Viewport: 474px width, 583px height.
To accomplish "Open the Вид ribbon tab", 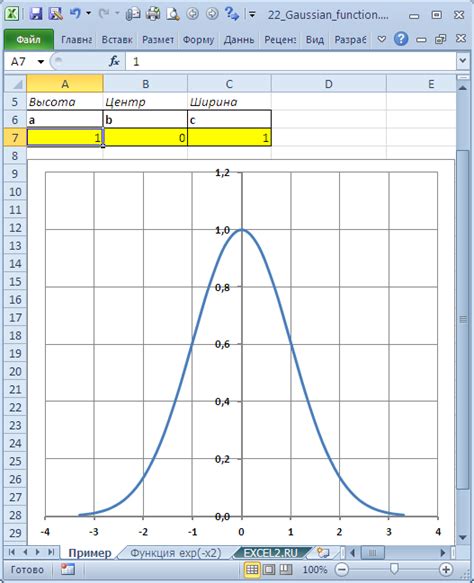I will point(315,39).
